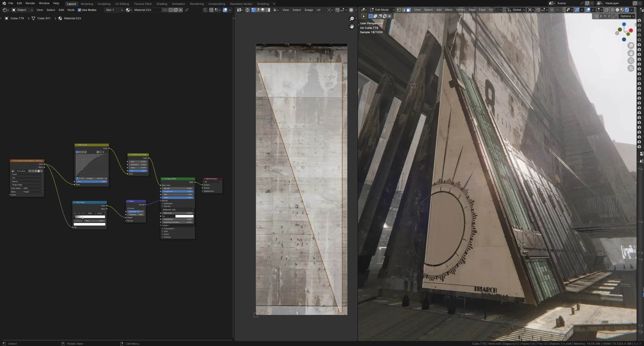The height and width of the screenshot is (346, 644).
Task: Click the Options button in the viewport corner
Action: coord(627,16)
